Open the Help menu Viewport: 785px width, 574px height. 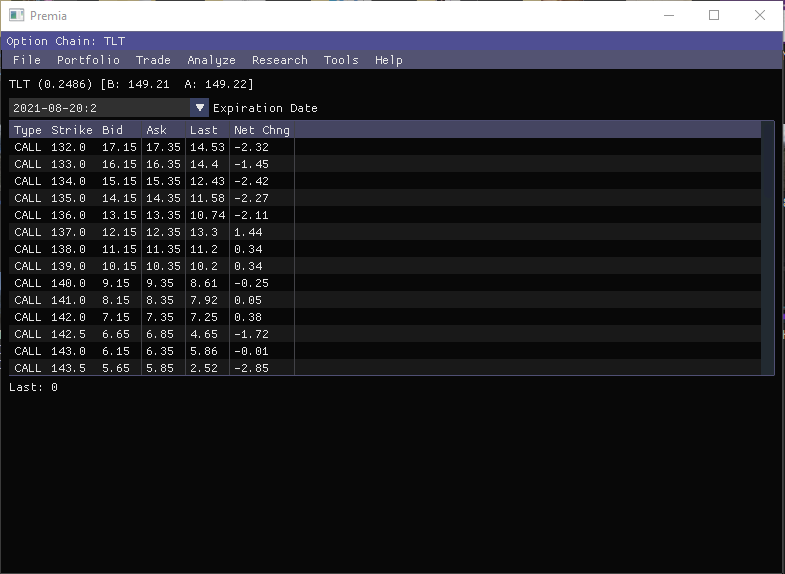[x=388, y=60]
